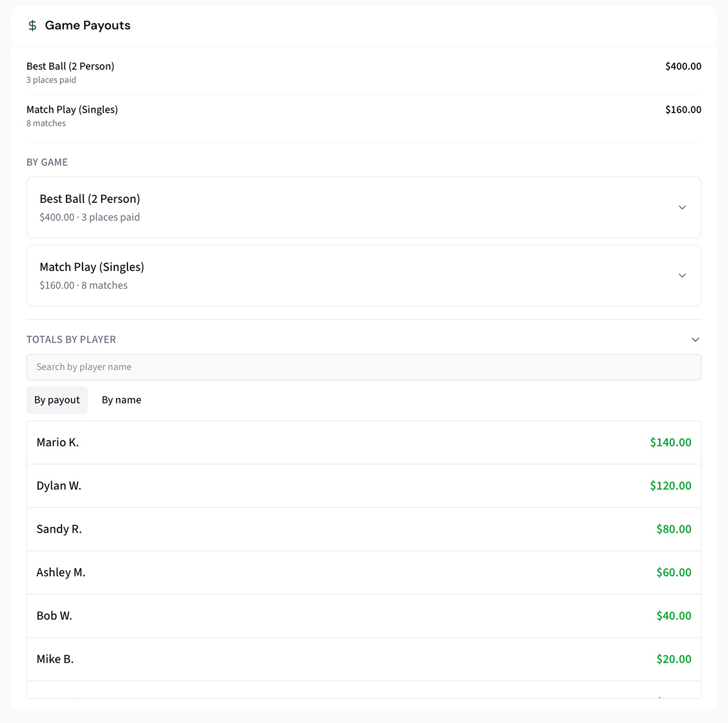728x723 pixels.
Task: Click the Bob W. player row
Action: pos(364,616)
